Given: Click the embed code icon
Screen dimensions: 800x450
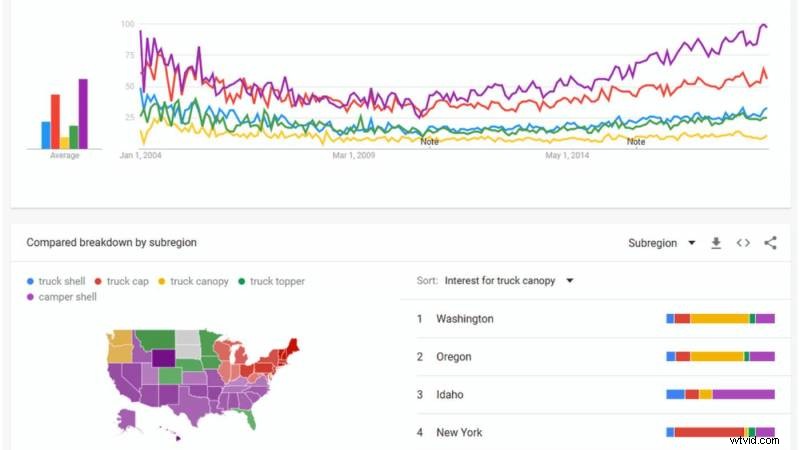Looking at the screenshot, I should [x=743, y=243].
